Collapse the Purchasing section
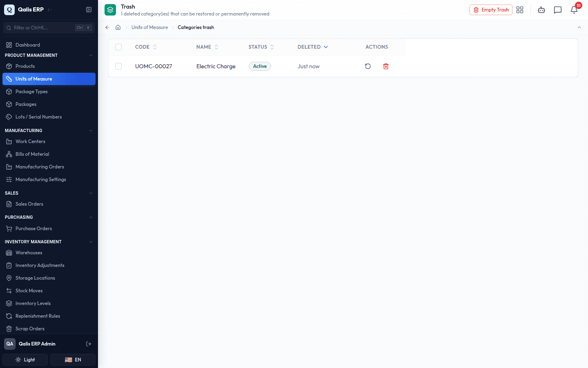This screenshot has width=588, height=368. click(x=91, y=217)
